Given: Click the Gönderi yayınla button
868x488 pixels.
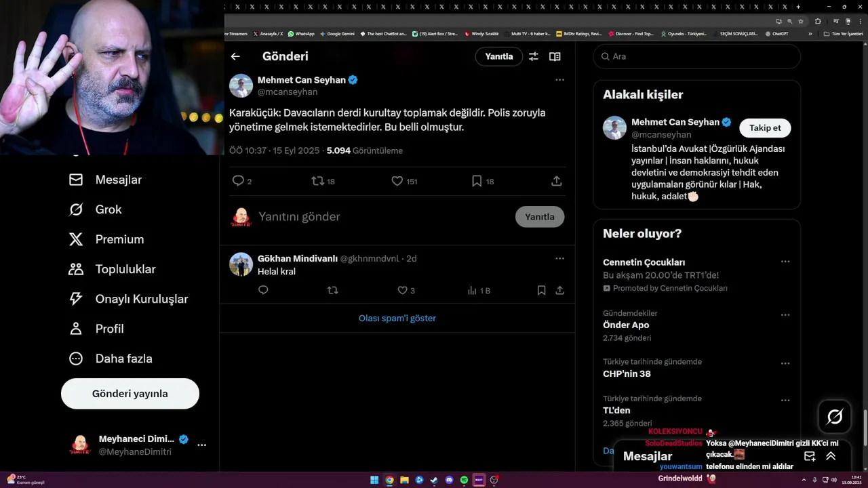Looking at the screenshot, I should click(x=130, y=394).
